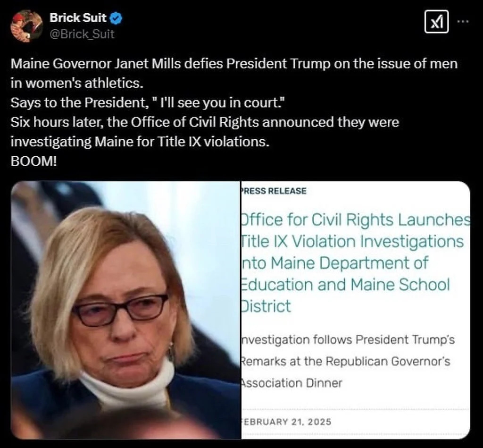Click the Brick Suit display name
Screen dimensions: 483x448
coord(78,18)
